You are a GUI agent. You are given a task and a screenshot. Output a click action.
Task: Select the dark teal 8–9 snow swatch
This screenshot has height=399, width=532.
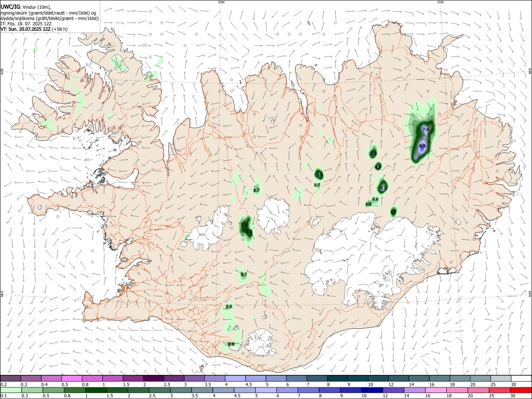(337, 379)
